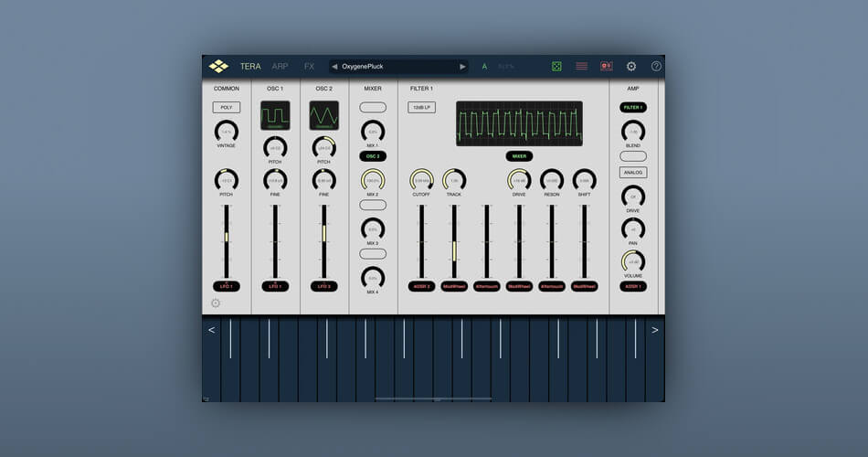Image resolution: width=868 pixels, height=457 pixels.
Task: Click the red recorder icon in header
Action: (607, 67)
